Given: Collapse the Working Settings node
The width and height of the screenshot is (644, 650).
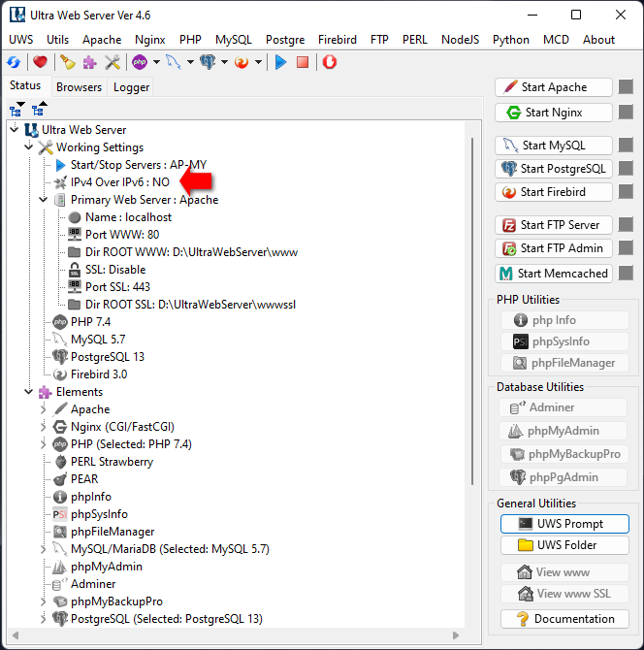Looking at the screenshot, I should click(28, 146).
